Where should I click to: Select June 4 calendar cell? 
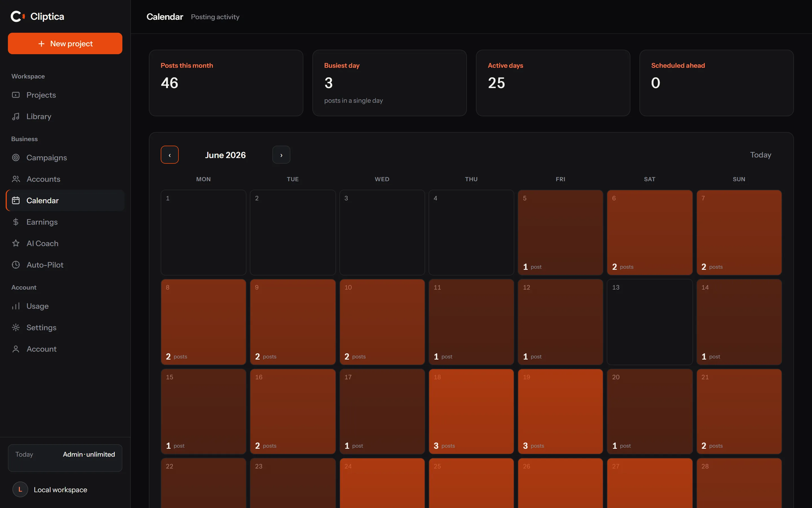coord(471,233)
